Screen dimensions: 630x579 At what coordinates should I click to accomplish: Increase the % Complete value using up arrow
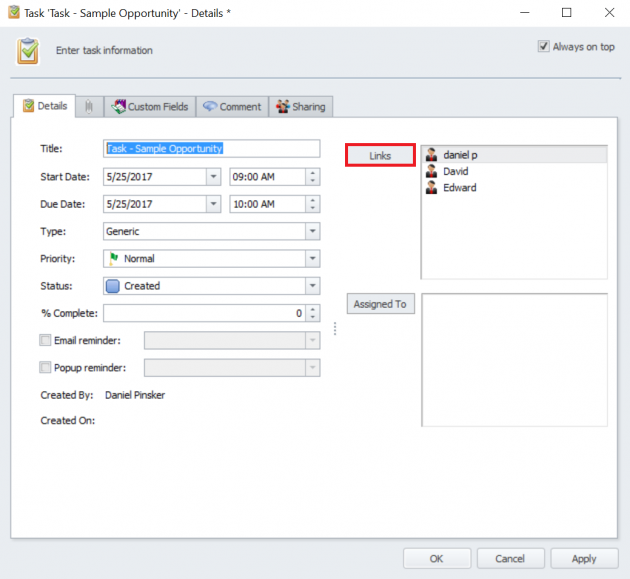313,309
